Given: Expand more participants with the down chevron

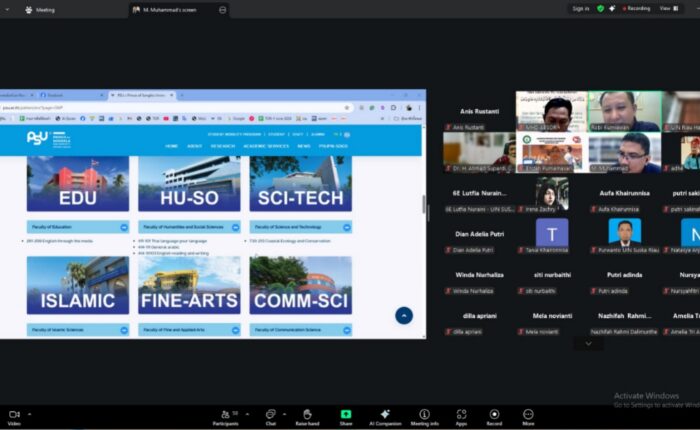Looking at the screenshot, I should pos(588,343).
